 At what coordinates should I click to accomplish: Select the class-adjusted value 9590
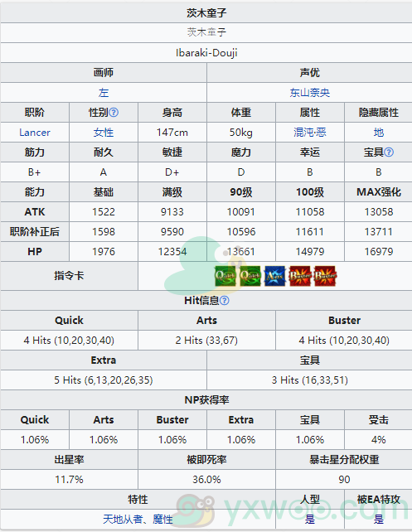click(x=172, y=232)
